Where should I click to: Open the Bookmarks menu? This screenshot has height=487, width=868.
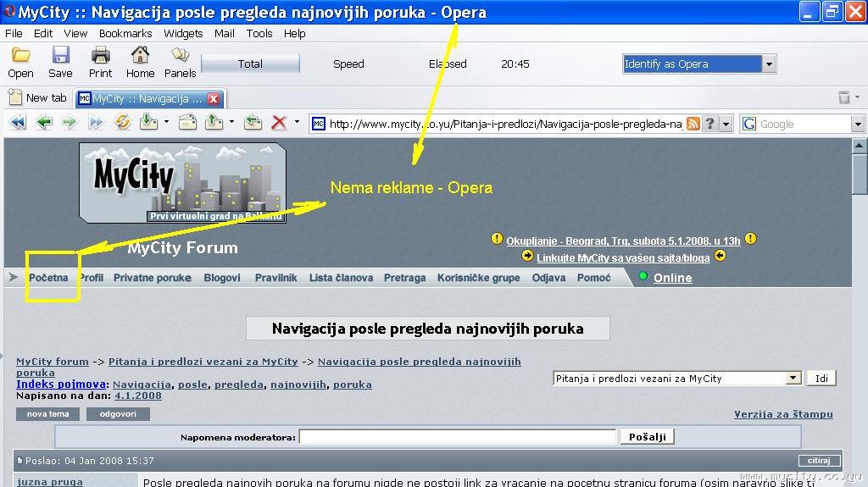(x=125, y=33)
